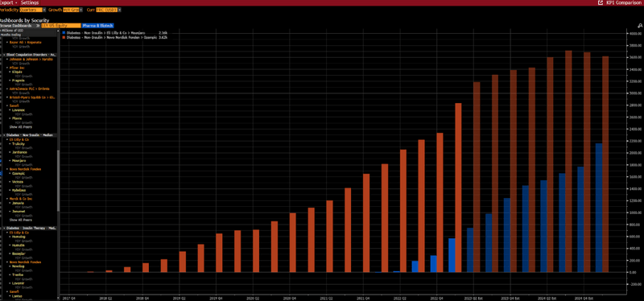Select Ozempic in the tree
The image size is (644, 301).
click(18, 173)
